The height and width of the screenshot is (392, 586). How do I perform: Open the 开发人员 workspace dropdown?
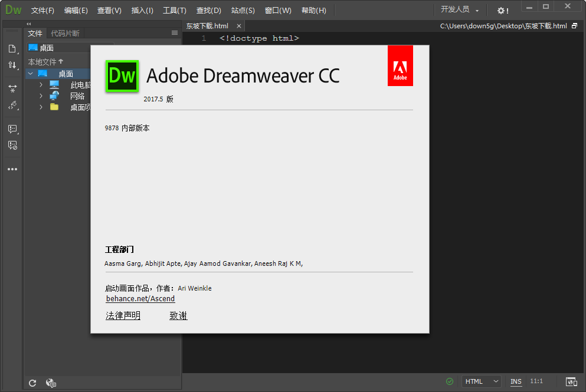point(460,9)
